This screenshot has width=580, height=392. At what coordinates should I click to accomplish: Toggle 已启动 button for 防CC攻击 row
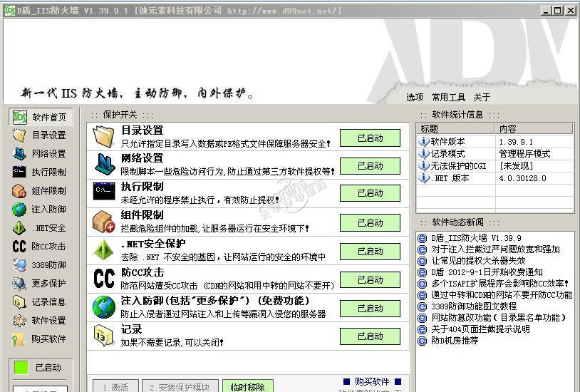[x=370, y=280]
